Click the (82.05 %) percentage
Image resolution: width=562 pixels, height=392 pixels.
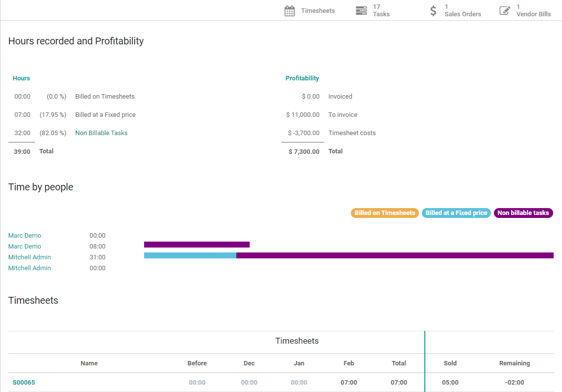click(53, 133)
